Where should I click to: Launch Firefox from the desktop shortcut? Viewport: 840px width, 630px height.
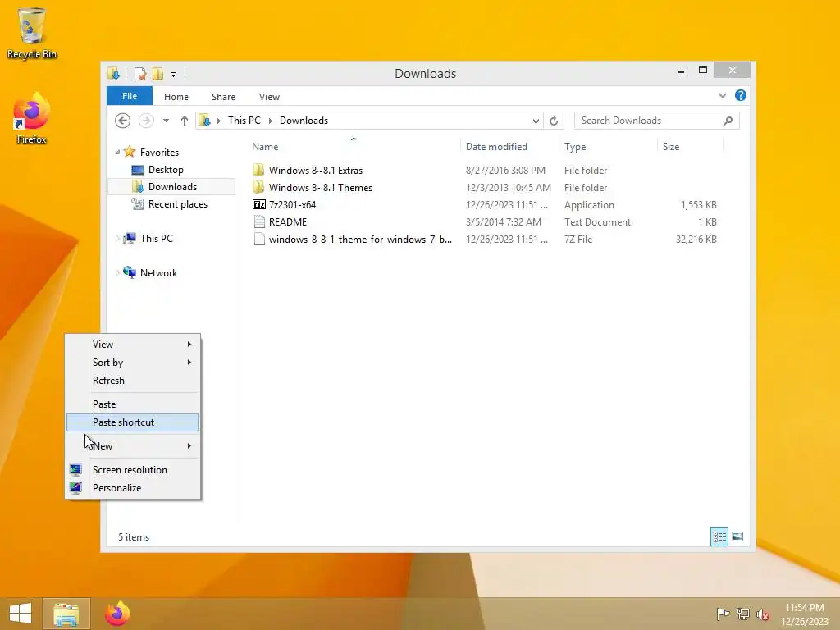pos(32,119)
